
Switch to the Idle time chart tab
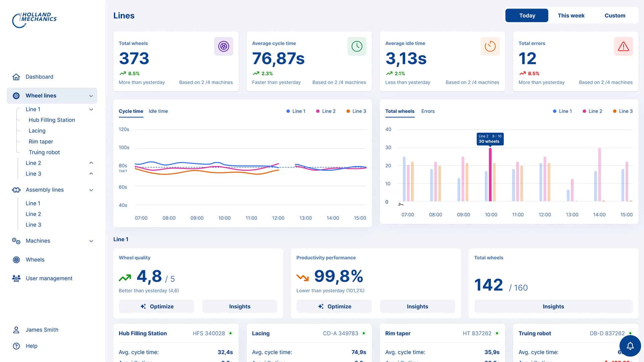158,111
